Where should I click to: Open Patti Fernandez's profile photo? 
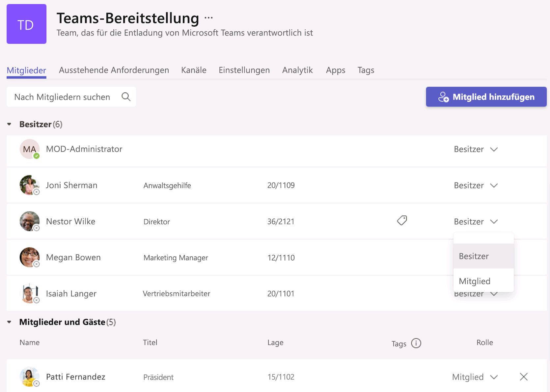tap(30, 377)
